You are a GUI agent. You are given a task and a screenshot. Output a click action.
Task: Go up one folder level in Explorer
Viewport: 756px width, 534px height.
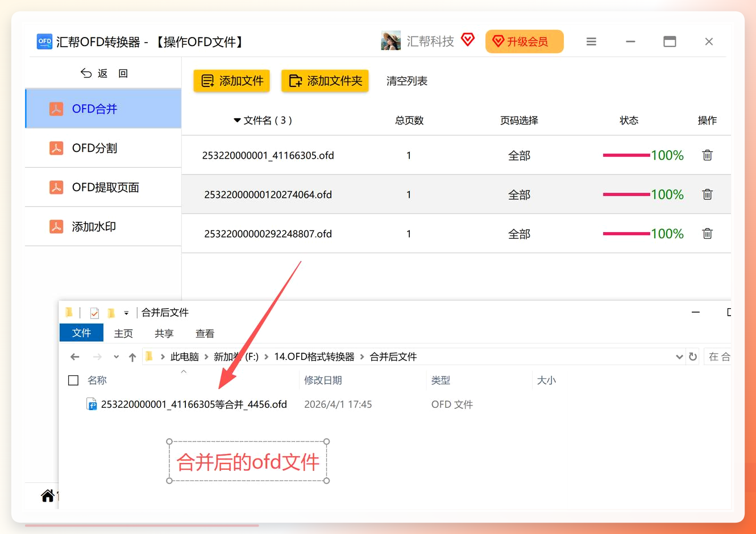[x=132, y=357]
